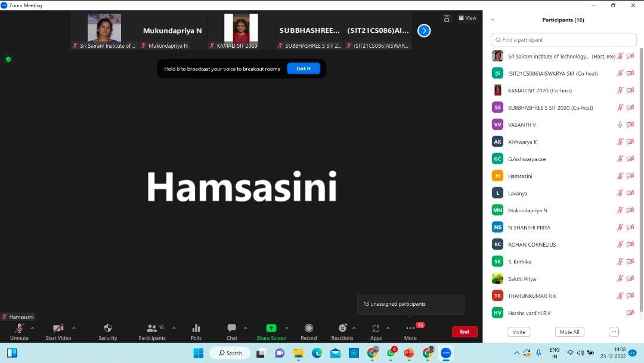Open the Apps icon in toolbar
Screen dimensions: 644x363
click(376, 328)
